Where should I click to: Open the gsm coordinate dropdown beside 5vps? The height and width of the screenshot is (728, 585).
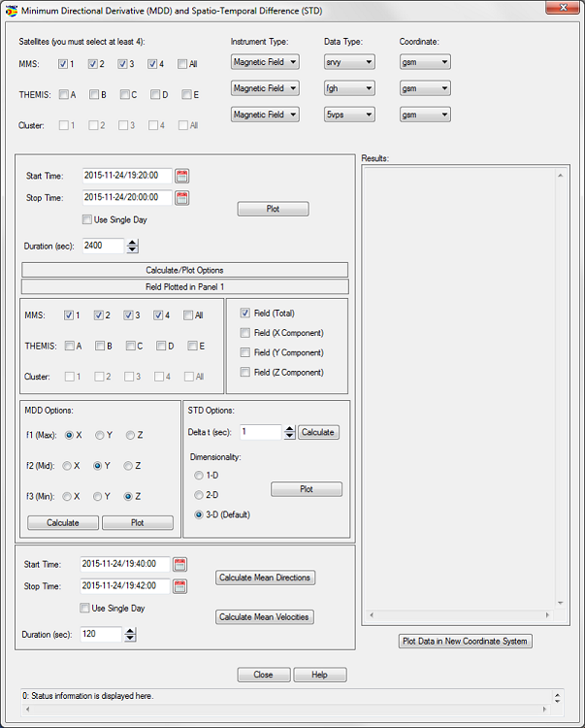click(424, 115)
